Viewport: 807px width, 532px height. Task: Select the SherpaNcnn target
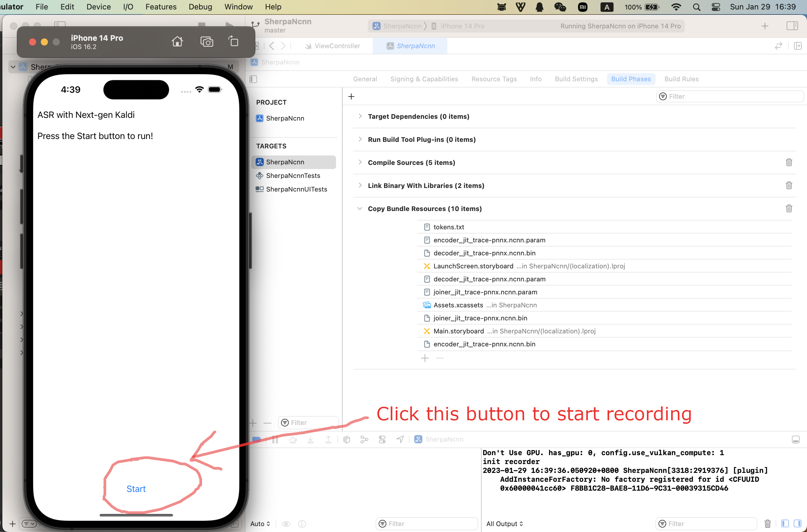[x=294, y=162]
